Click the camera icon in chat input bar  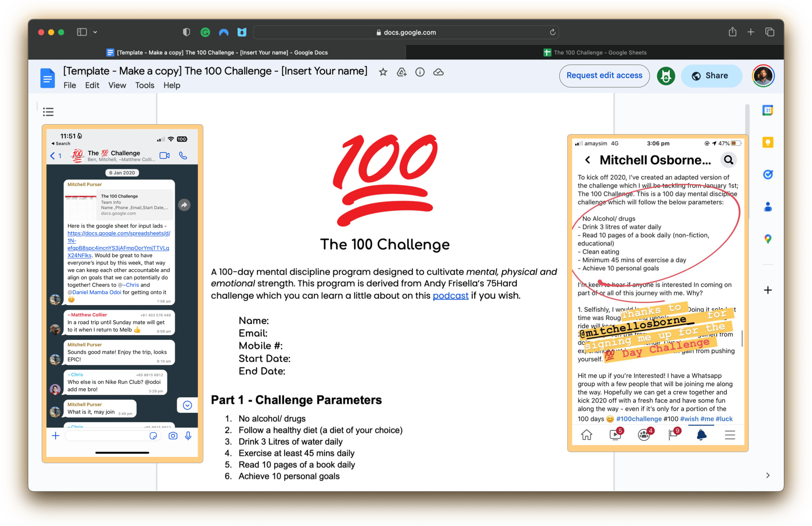pos(173,436)
